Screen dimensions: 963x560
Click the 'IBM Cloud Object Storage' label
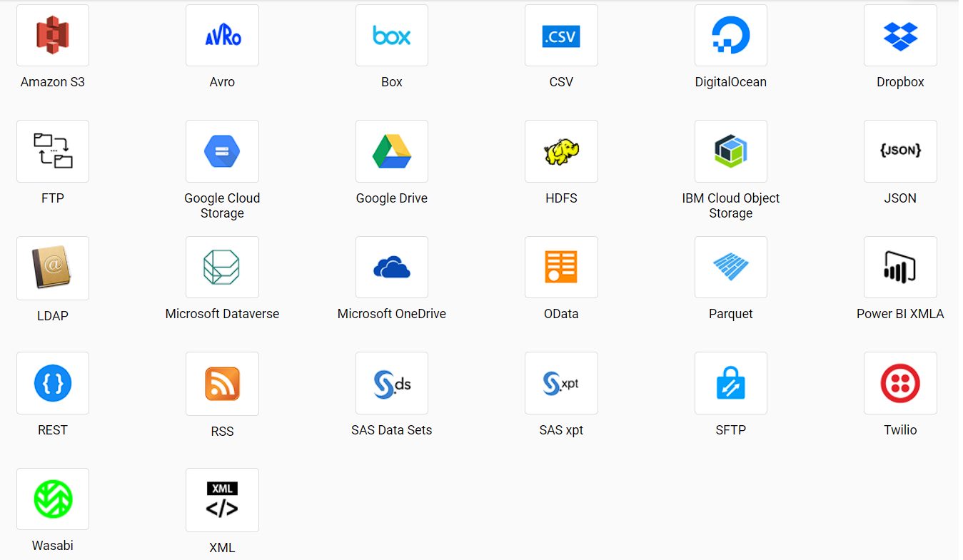[731, 205]
